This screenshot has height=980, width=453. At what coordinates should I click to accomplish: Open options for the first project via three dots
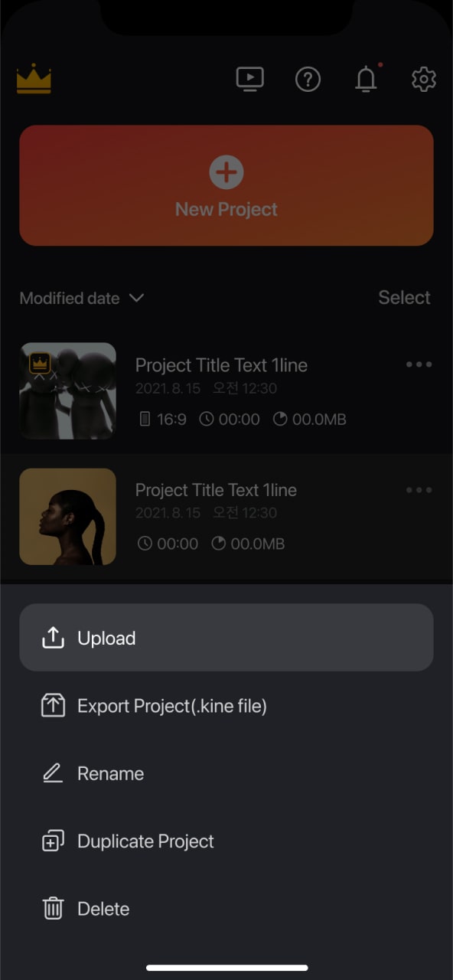(419, 364)
